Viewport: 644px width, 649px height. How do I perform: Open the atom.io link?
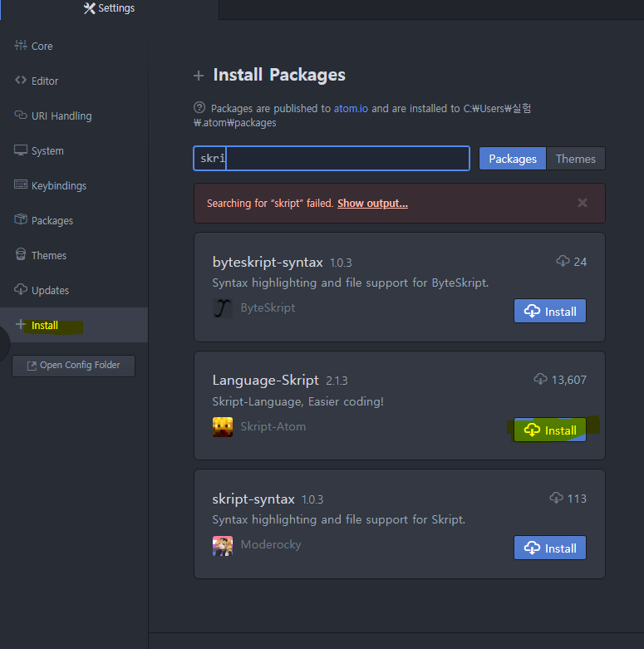[351, 108]
